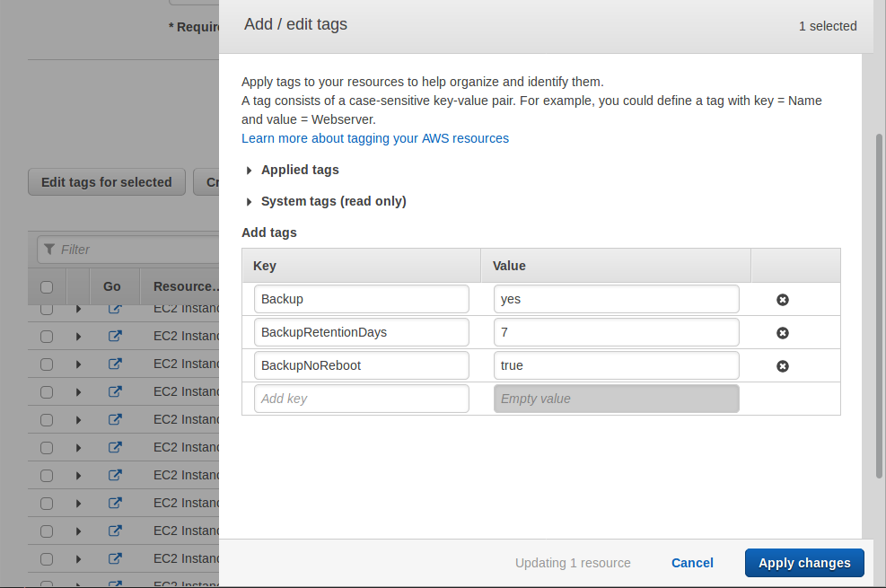Open Learn more about tagging link
Viewport: 886px width, 588px height.
tap(374, 138)
